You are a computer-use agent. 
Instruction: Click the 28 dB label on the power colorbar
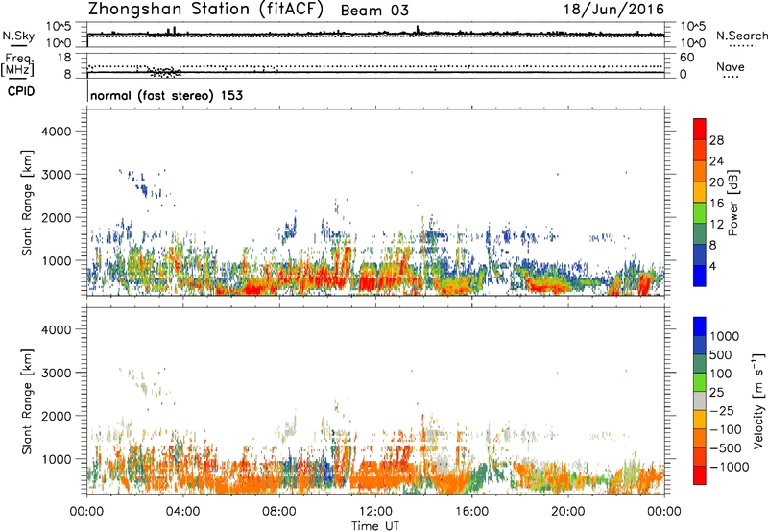point(716,140)
